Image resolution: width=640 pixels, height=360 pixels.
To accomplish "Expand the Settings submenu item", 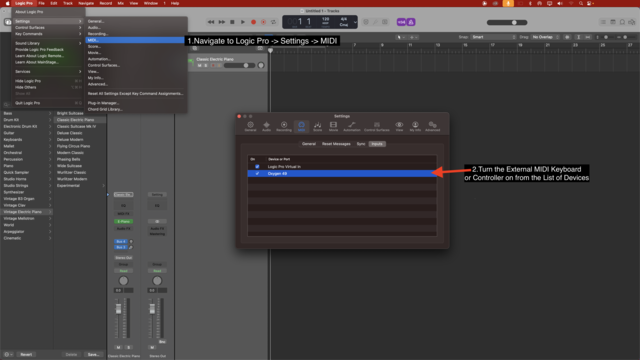I will click(48, 21).
